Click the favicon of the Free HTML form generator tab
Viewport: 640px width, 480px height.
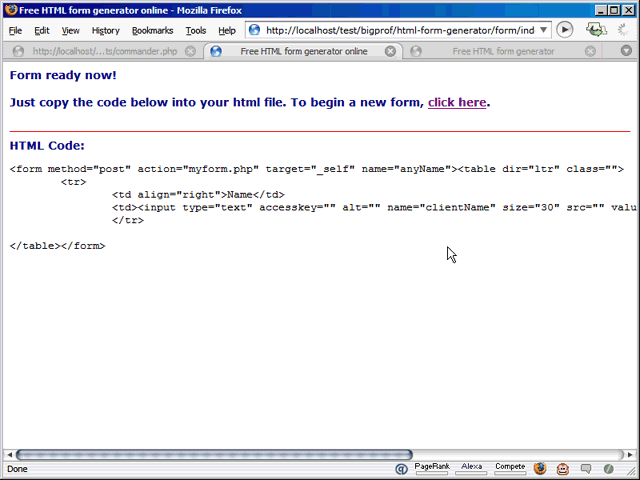(x=416, y=51)
